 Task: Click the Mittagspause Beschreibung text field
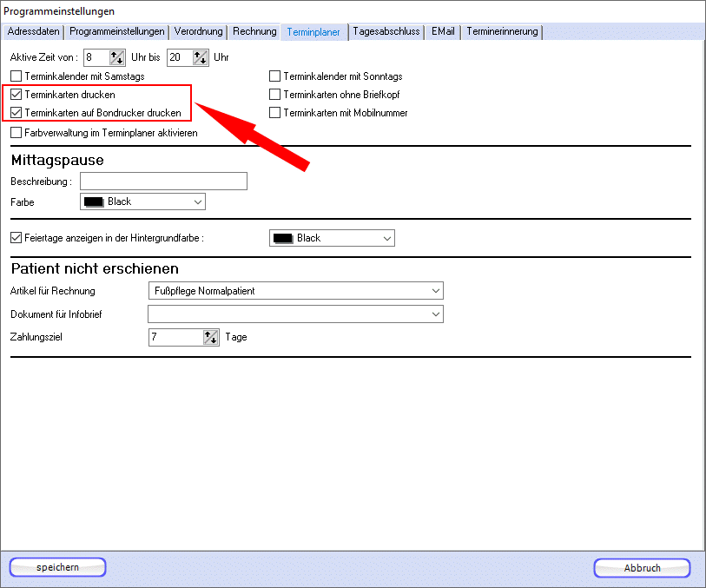(163, 182)
